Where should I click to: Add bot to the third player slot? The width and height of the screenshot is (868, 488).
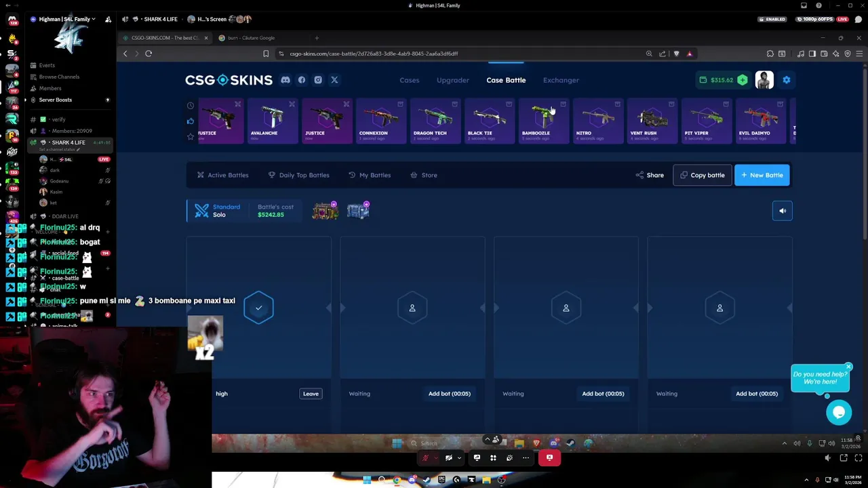pos(603,394)
